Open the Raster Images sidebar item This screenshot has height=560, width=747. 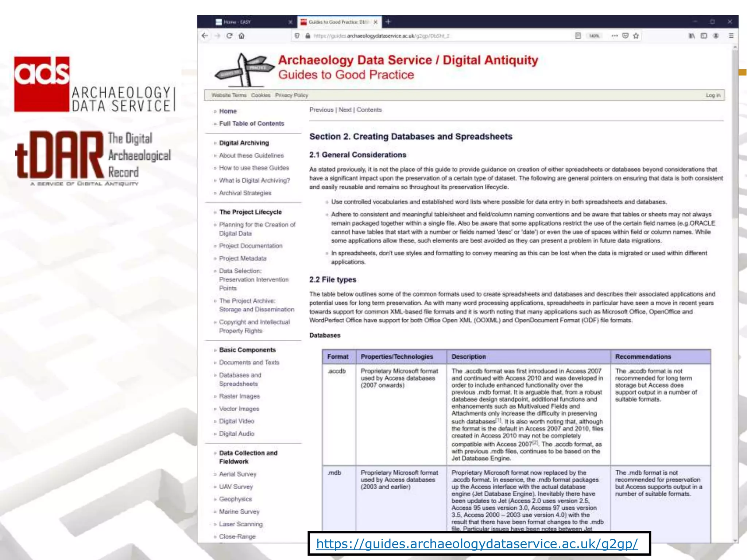point(239,396)
